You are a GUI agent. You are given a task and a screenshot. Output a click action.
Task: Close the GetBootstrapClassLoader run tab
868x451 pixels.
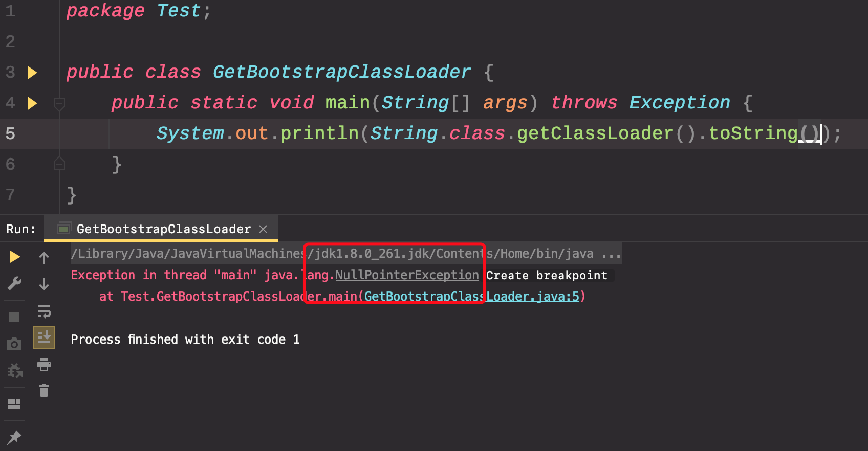263,229
